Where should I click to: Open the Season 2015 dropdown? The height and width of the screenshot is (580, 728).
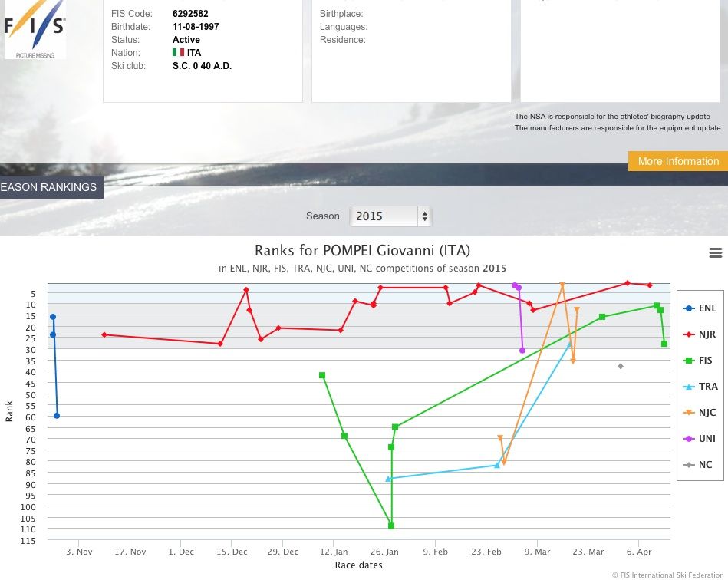(x=390, y=216)
